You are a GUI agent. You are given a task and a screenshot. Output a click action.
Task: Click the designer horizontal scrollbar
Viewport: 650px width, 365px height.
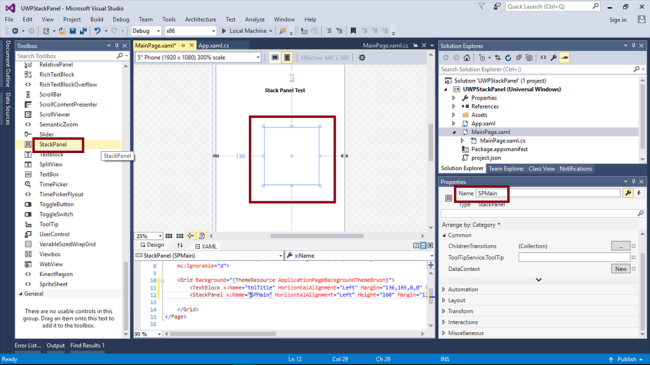click(317, 236)
